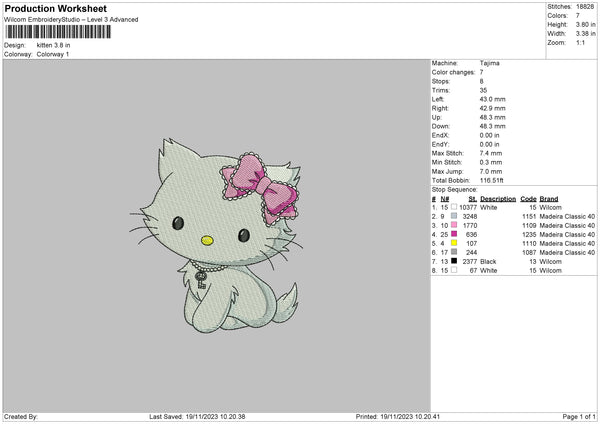Click the 'N#' column header

tap(445, 199)
